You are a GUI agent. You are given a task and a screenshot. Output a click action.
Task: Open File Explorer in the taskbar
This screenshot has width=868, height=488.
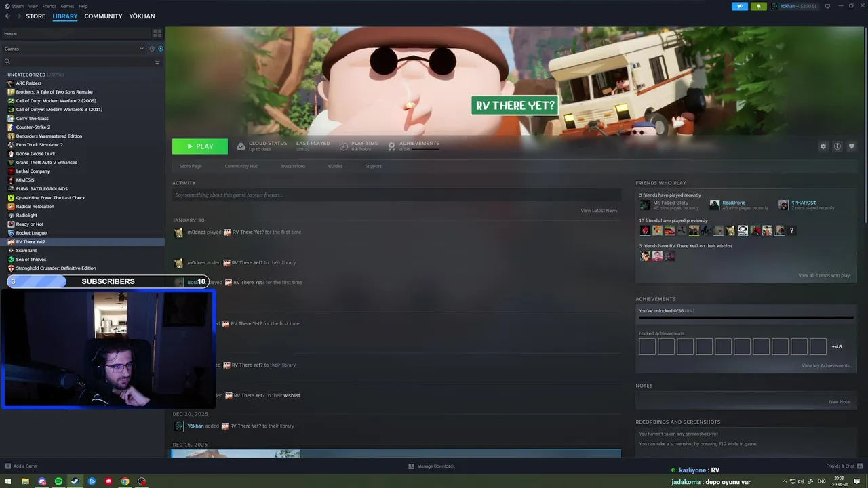pos(25,481)
